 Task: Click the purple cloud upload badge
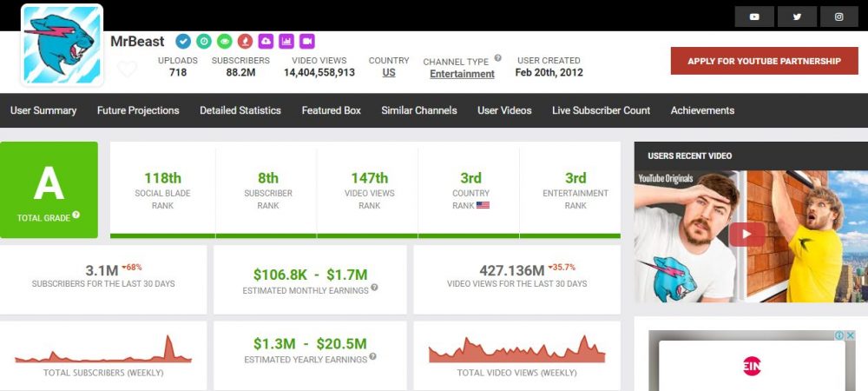tap(266, 41)
